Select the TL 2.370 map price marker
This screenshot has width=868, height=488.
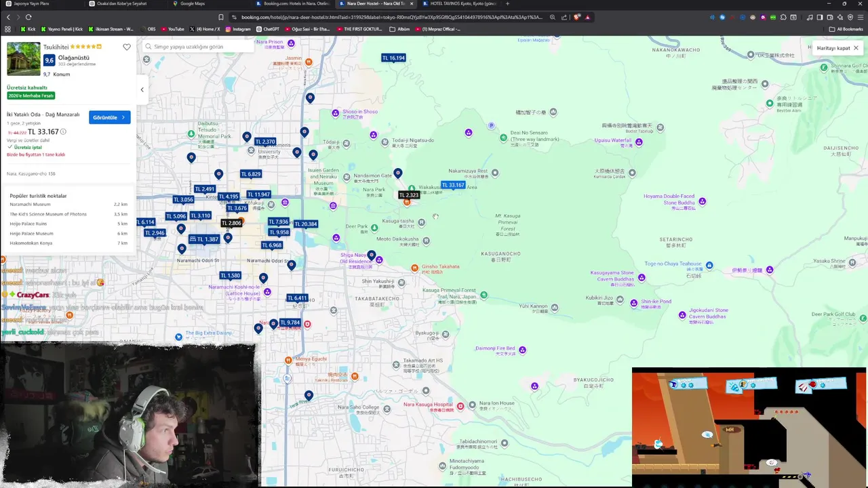point(265,142)
